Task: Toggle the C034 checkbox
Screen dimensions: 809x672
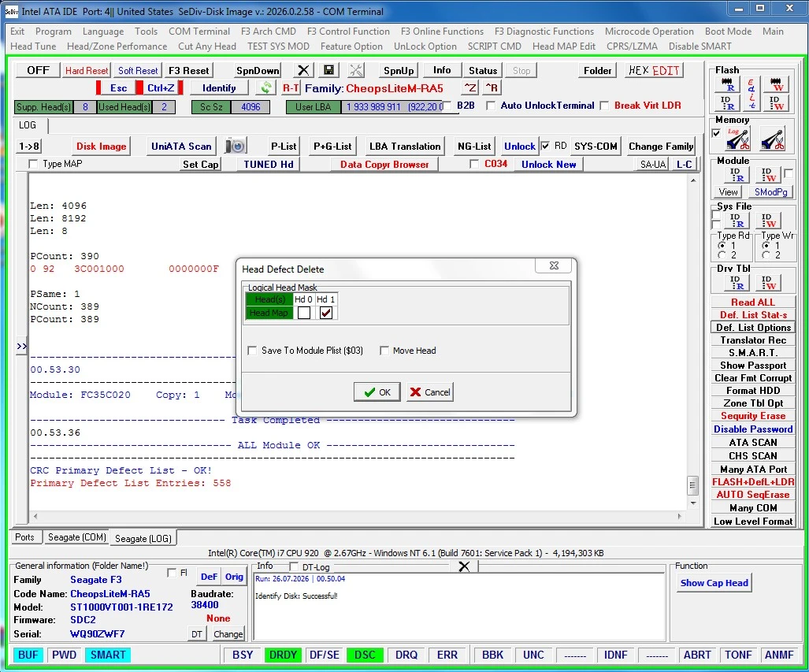Action: (473, 164)
